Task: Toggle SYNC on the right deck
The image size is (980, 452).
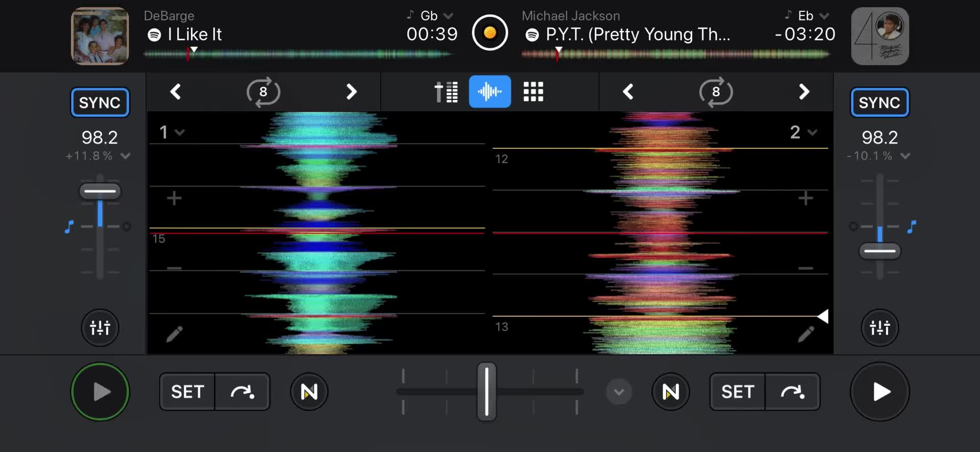Action: [879, 103]
